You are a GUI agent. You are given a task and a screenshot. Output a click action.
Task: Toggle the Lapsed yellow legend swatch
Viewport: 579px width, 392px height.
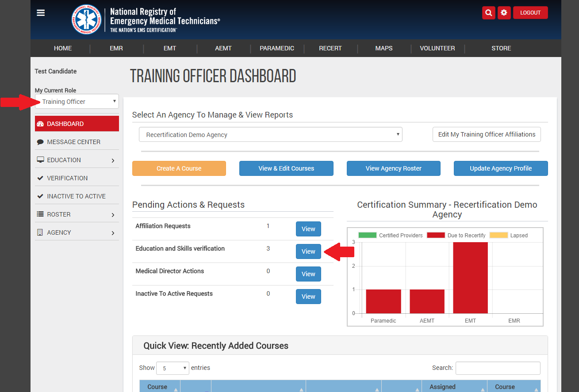498,235
